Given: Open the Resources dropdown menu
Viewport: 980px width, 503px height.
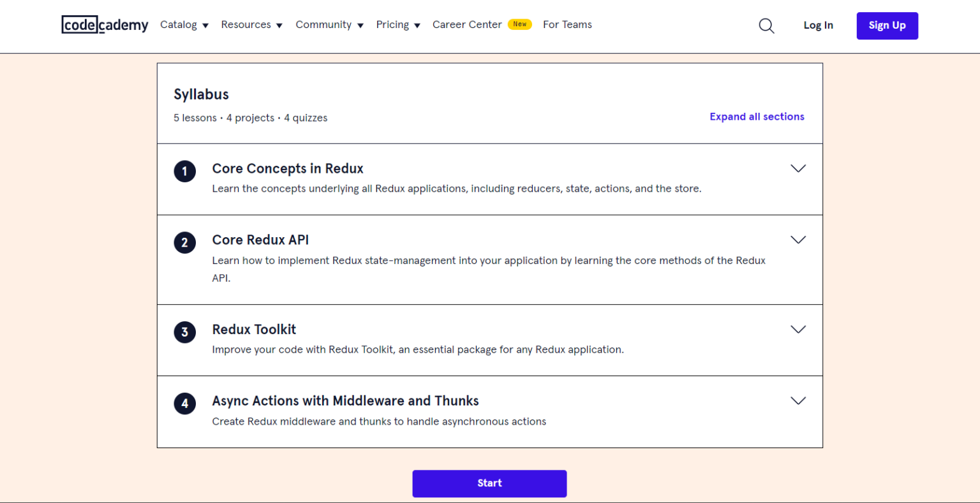Looking at the screenshot, I should coord(251,25).
